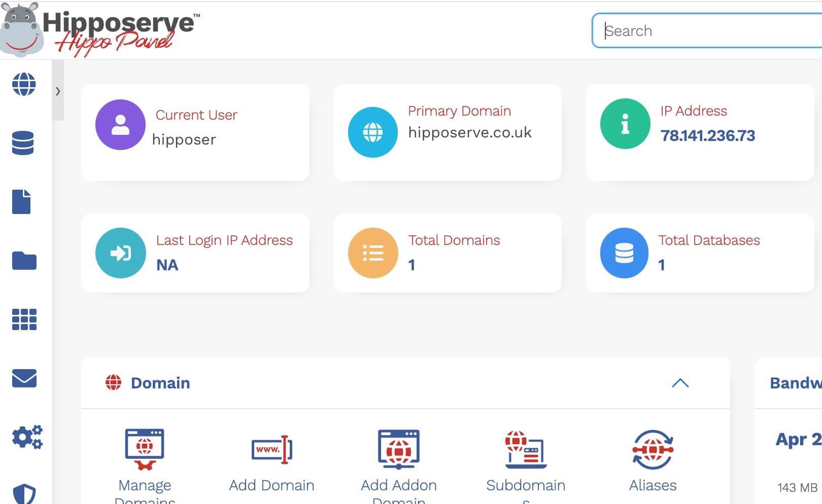Open the folder icon in the sidebar

pyautogui.click(x=24, y=261)
